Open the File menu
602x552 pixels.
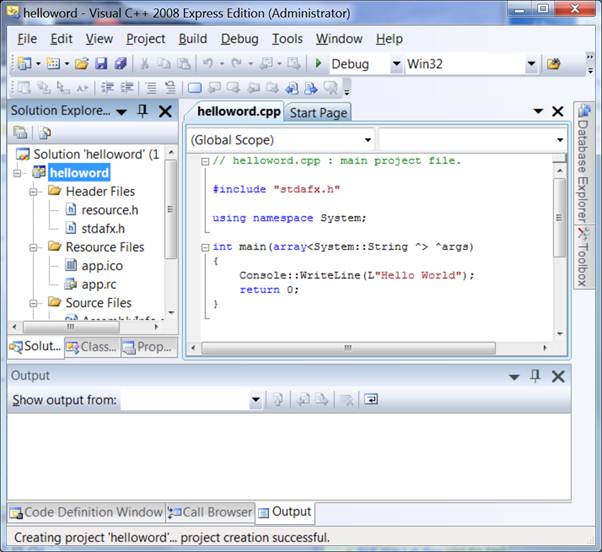(x=27, y=39)
